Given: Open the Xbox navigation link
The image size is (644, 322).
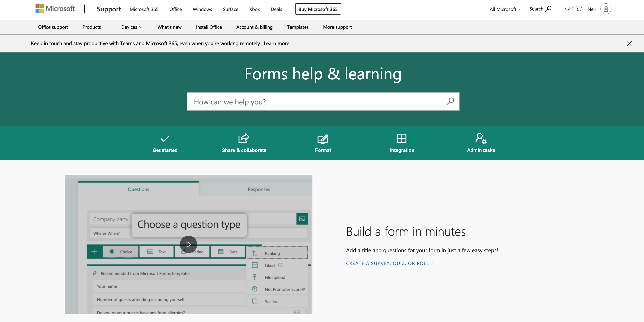Looking at the screenshot, I should (255, 9).
